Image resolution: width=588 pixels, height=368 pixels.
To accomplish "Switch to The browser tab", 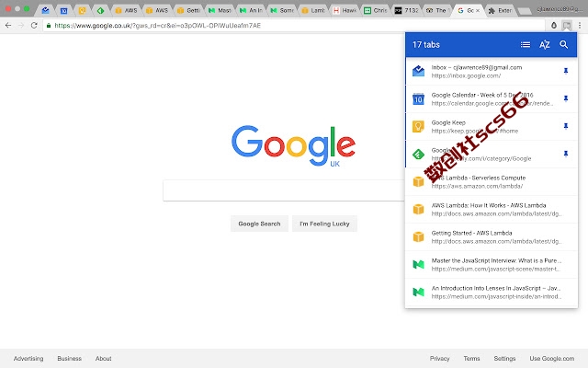I will click(437, 10).
